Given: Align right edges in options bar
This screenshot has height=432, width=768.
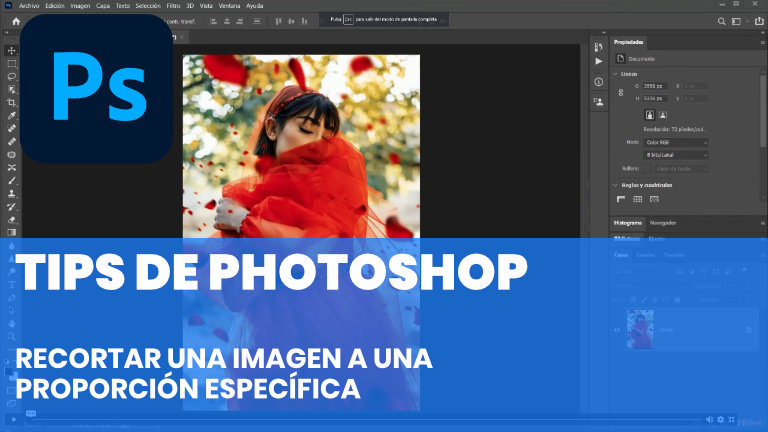Looking at the screenshot, I should (x=240, y=21).
